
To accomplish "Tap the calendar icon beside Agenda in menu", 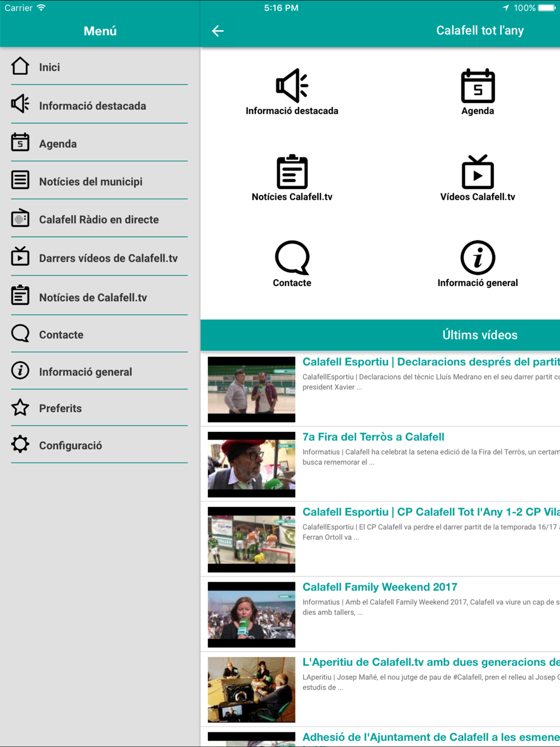I will [20, 142].
